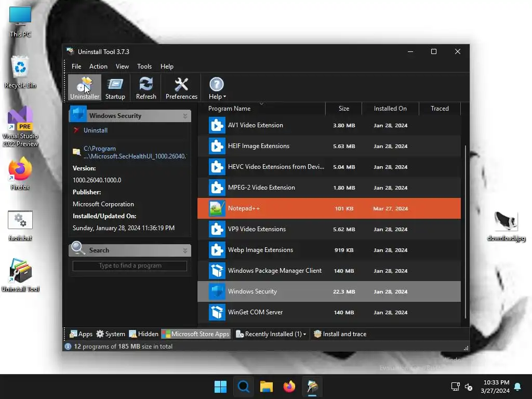Open the Tools menu
The image size is (532, 399).
coord(144,66)
